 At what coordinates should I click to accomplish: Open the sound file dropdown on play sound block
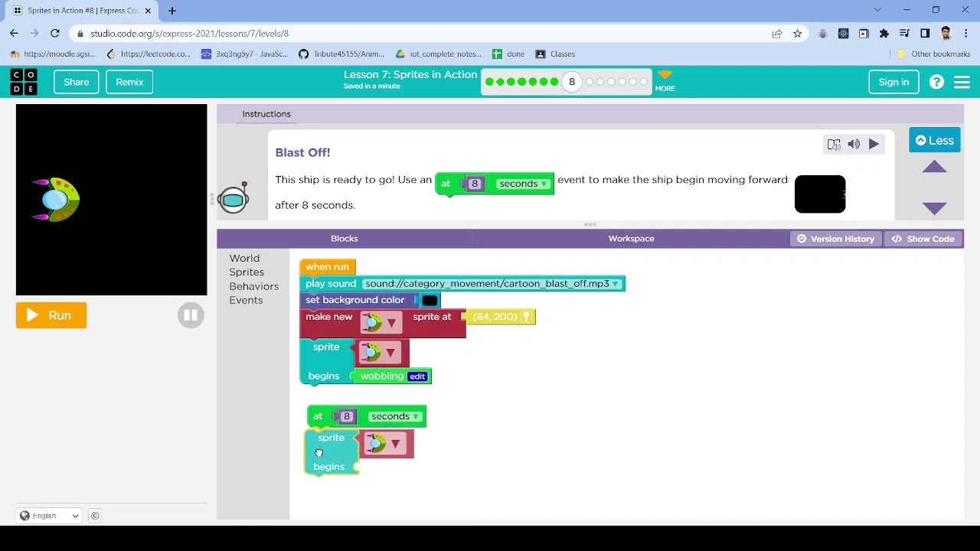615,284
